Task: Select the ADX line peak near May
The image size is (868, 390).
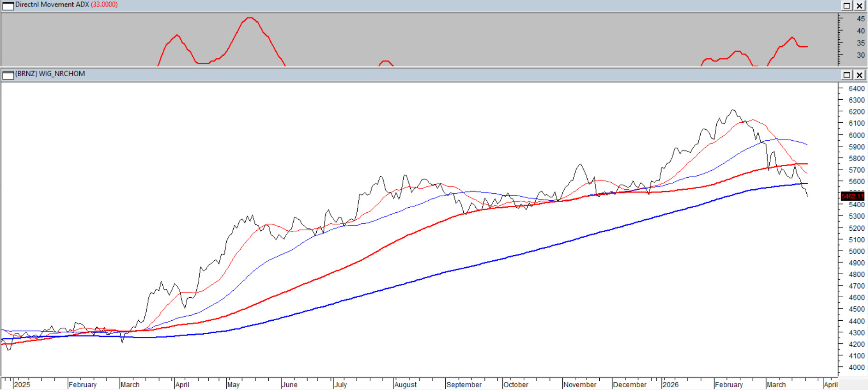Action: coord(249,18)
